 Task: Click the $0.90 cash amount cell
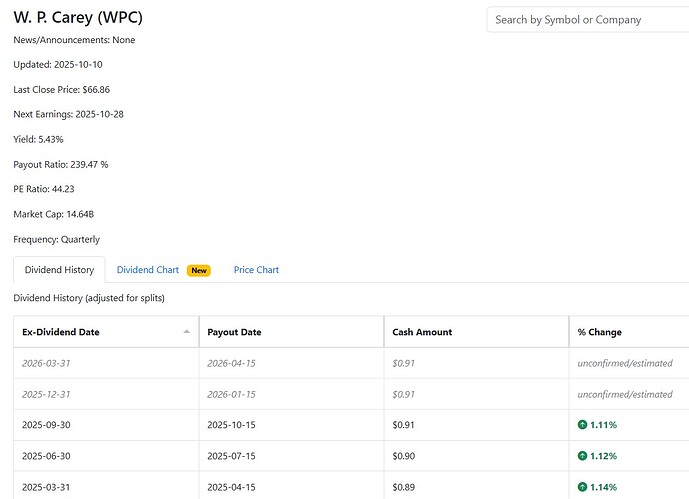[x=405, y=456]
